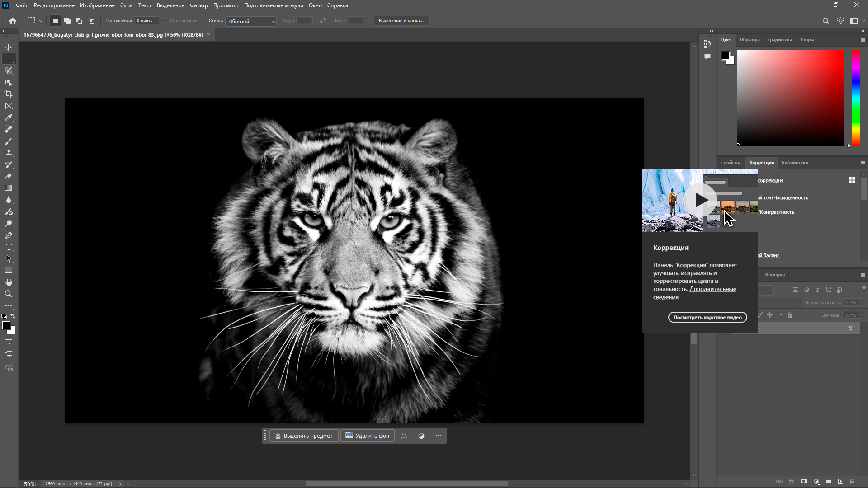Click Посмотреть короткое видео button
This screenshot has width=868, height=488.
[707, 317]
